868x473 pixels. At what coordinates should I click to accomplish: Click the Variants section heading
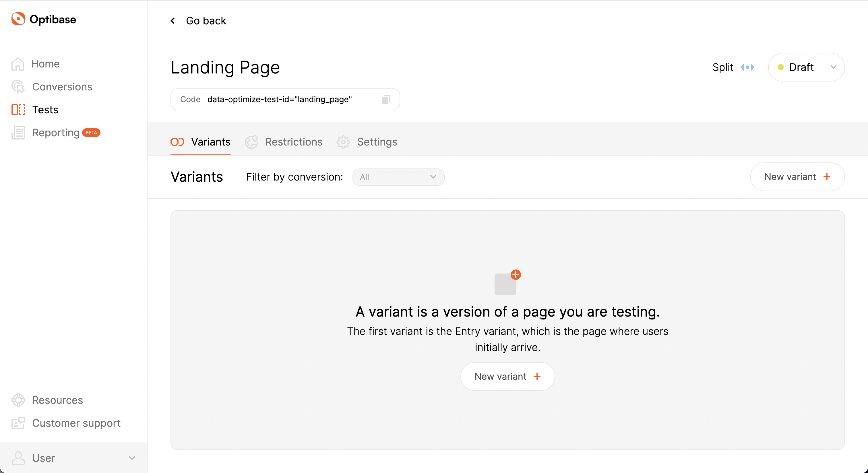click(x=197, y=177)
